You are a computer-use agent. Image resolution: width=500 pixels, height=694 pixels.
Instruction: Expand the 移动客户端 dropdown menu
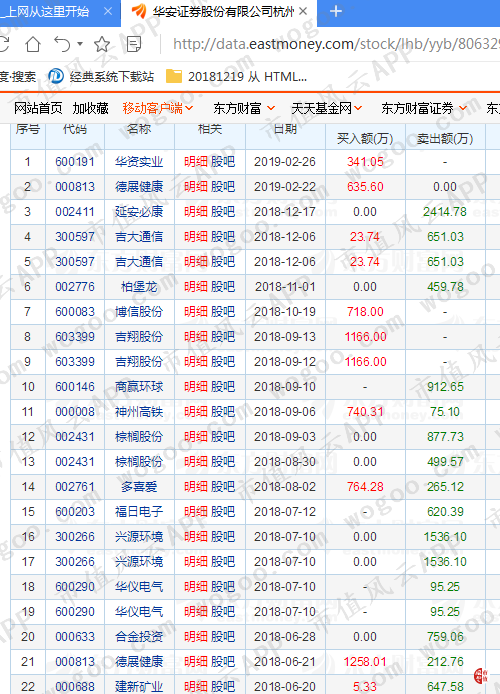[158, 108]
